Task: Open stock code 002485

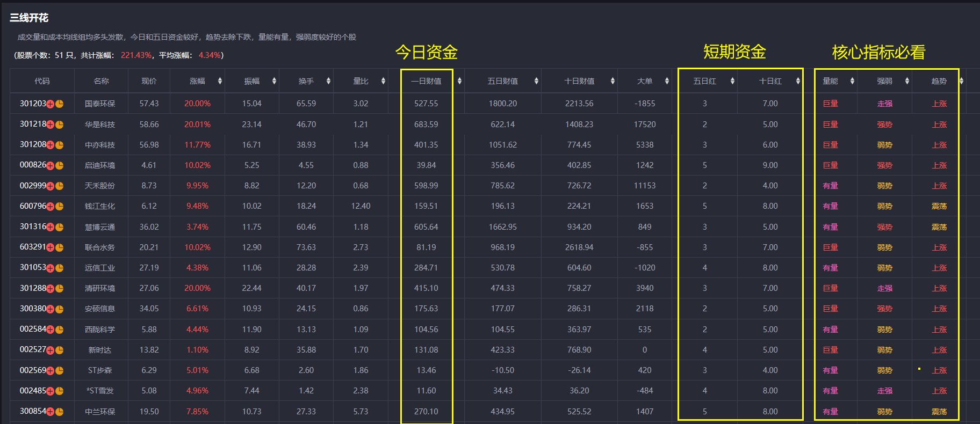Action: click(x=33, y=391)
